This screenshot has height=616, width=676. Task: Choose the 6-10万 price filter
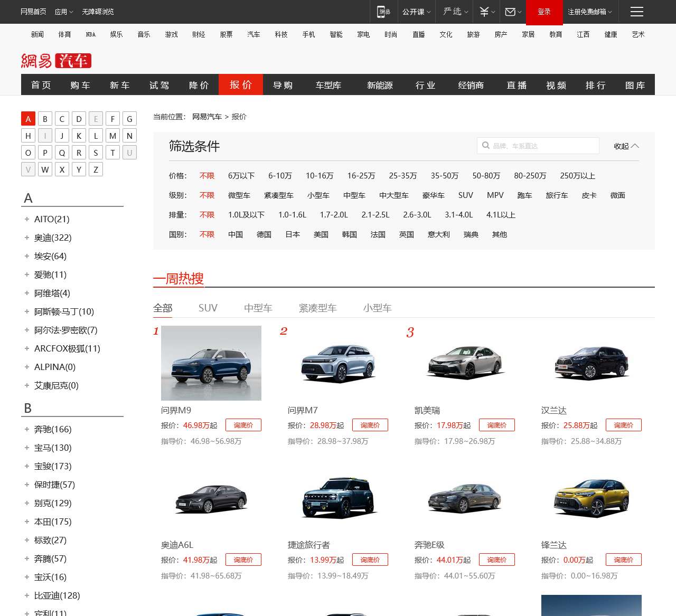(280, 176)
